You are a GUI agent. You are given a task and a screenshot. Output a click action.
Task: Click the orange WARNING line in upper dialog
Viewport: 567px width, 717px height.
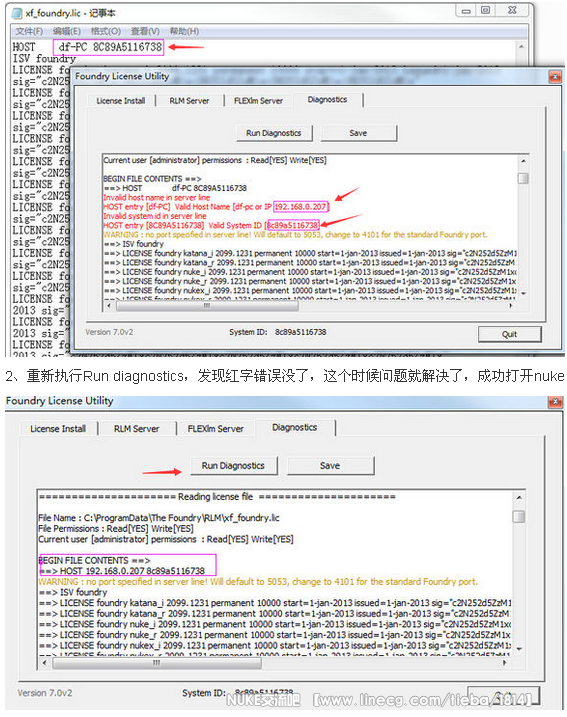(x=295, y=235)
